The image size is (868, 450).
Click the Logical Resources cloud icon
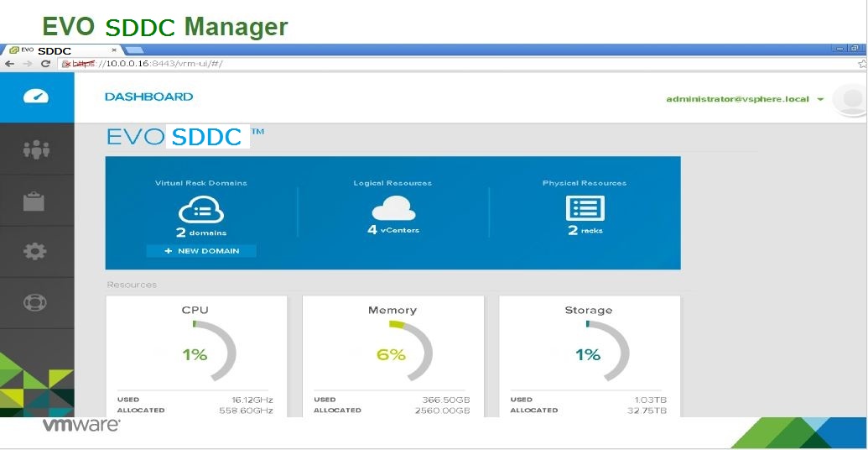pyautogui.click(x=392, y=207)
